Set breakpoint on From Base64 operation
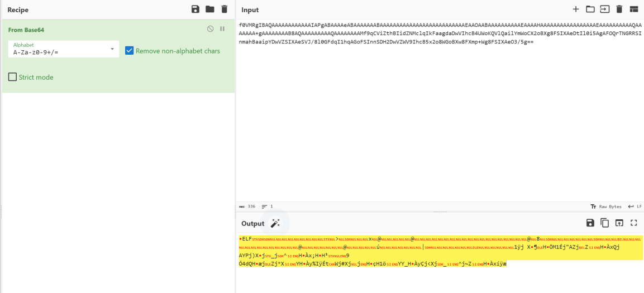The width and height of the screenshot is (644, 293). (x=222, y=29)
